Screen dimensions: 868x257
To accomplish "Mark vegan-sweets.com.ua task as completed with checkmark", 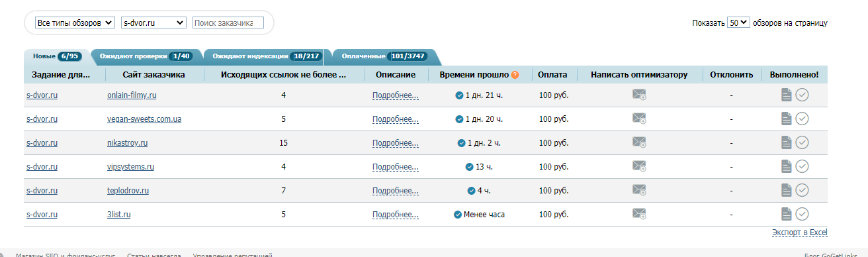I will pos(802,119).
